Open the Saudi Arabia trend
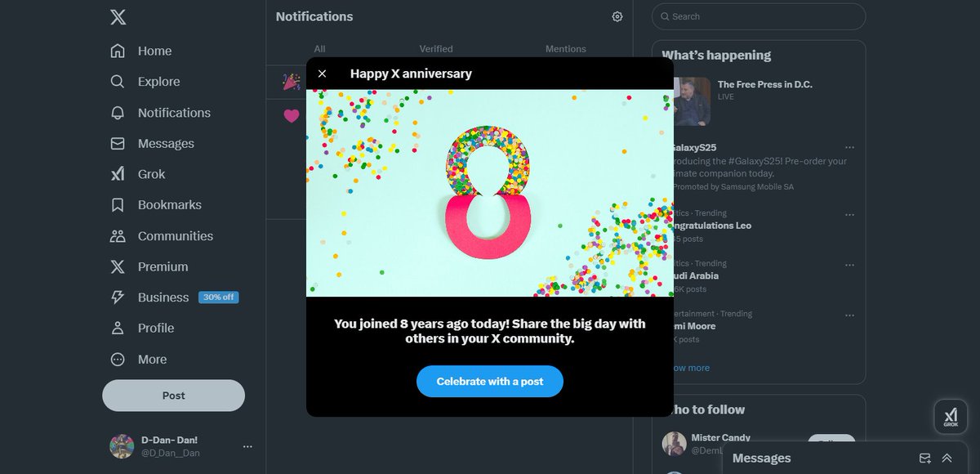Image resolution: width=980 pixels, height=474 pixels. (x=694, y=275)
